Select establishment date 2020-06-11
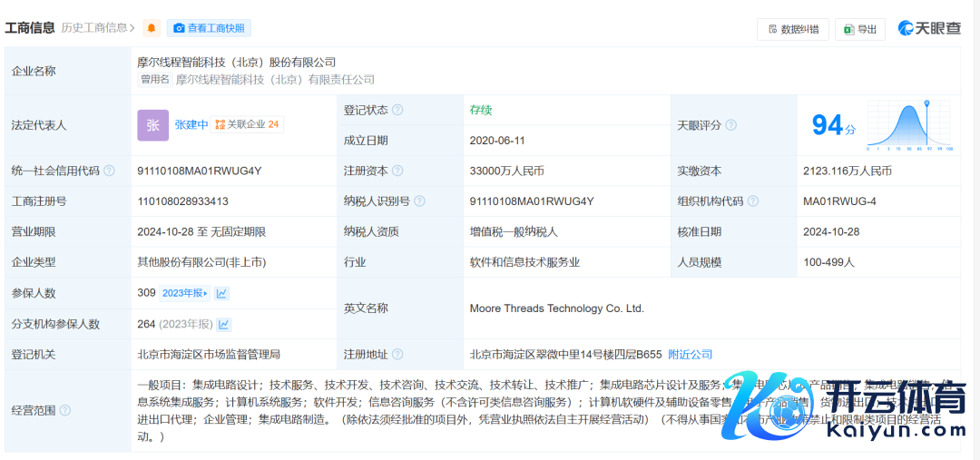Viewport: 980px width, 460px height. (497, 141)
